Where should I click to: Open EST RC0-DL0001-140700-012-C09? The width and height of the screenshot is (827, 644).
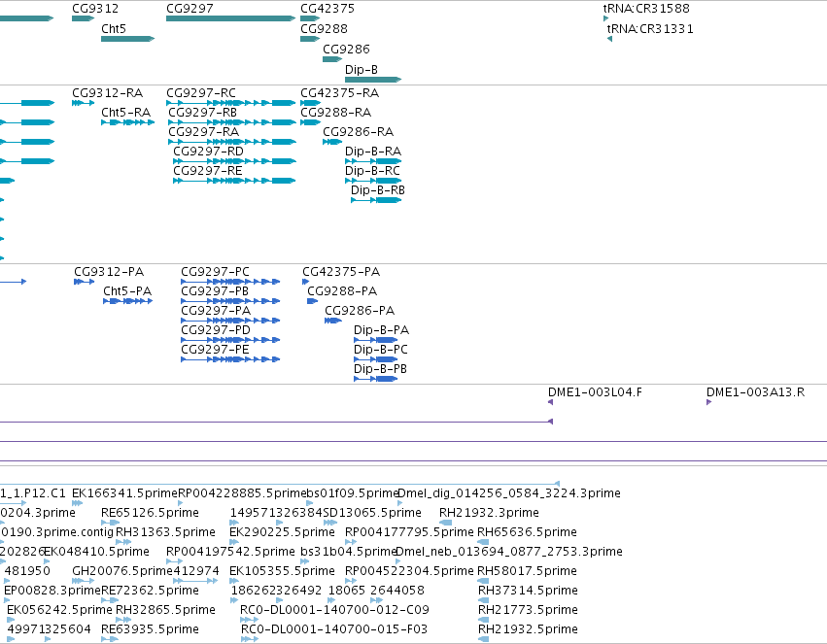[334, 611]
